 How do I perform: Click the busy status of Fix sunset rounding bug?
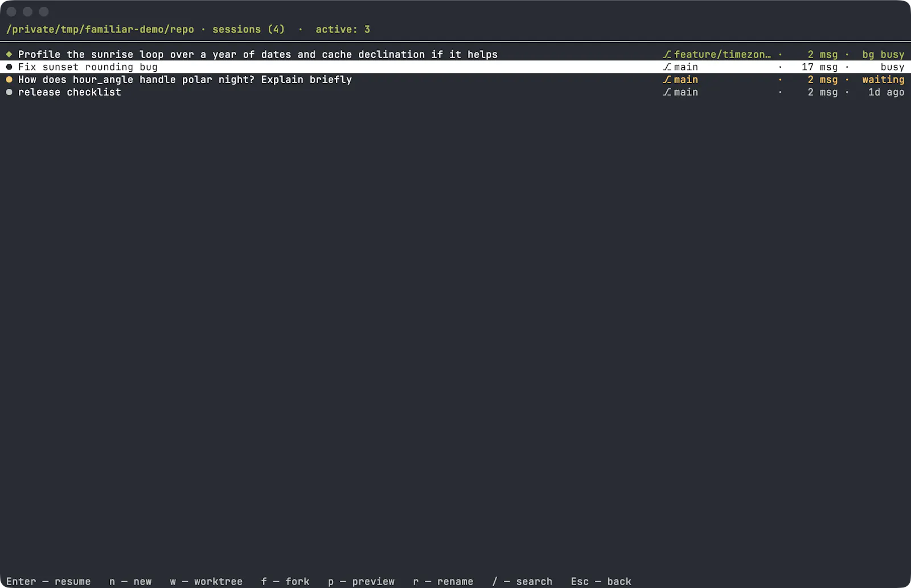pyautogui.click(x=892, y=67)
